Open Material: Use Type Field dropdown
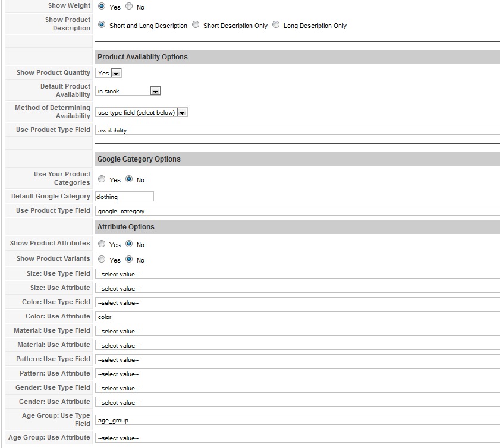Screen dimensions: 500x448 click(x=297, y=331)
